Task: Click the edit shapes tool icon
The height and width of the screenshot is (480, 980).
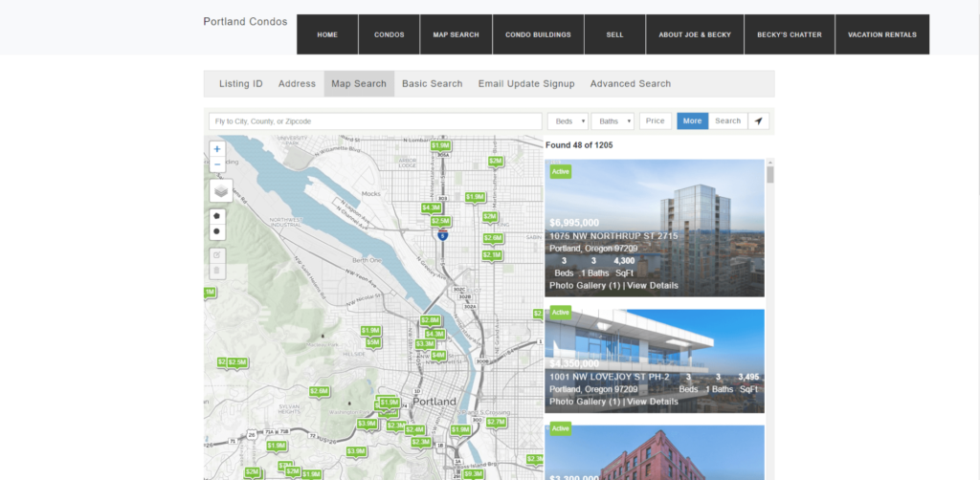Action: pyautogui.click(x=217, y=254)
